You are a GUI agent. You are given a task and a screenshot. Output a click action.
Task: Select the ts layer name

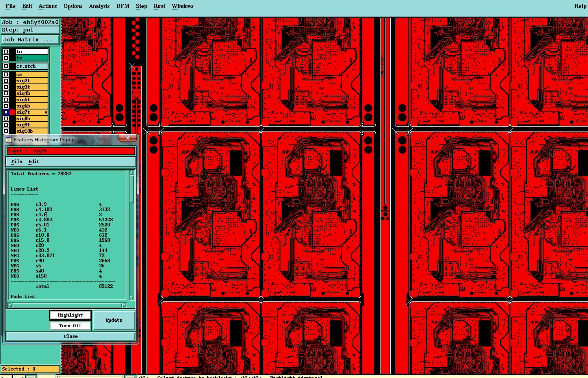click(32, 58)
